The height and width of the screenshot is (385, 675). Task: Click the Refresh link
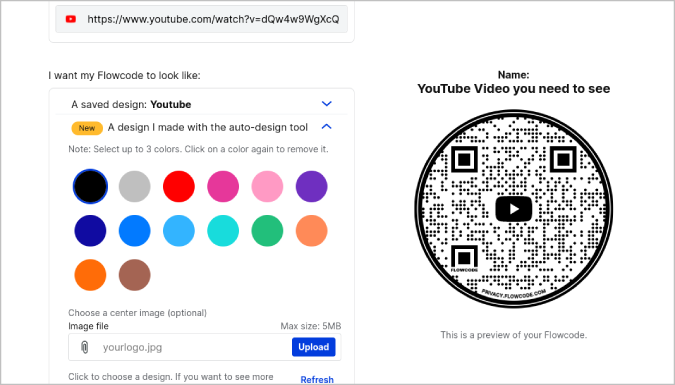coord(317,379)
